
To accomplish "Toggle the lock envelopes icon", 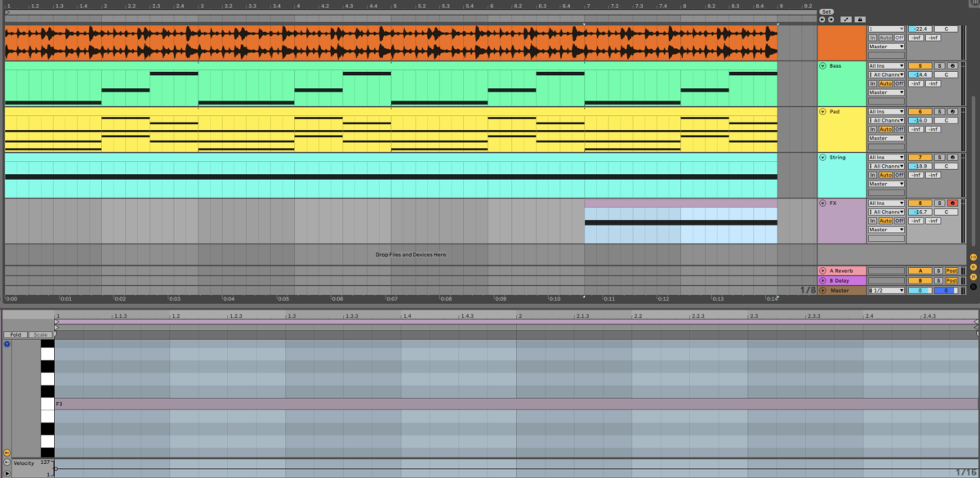I will click(860, 20).
